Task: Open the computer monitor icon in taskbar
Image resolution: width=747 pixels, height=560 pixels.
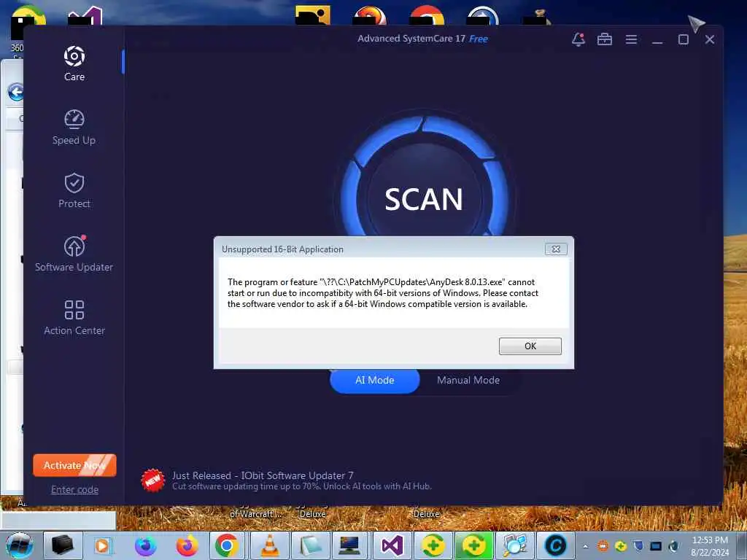Action: tap(349, 545)
